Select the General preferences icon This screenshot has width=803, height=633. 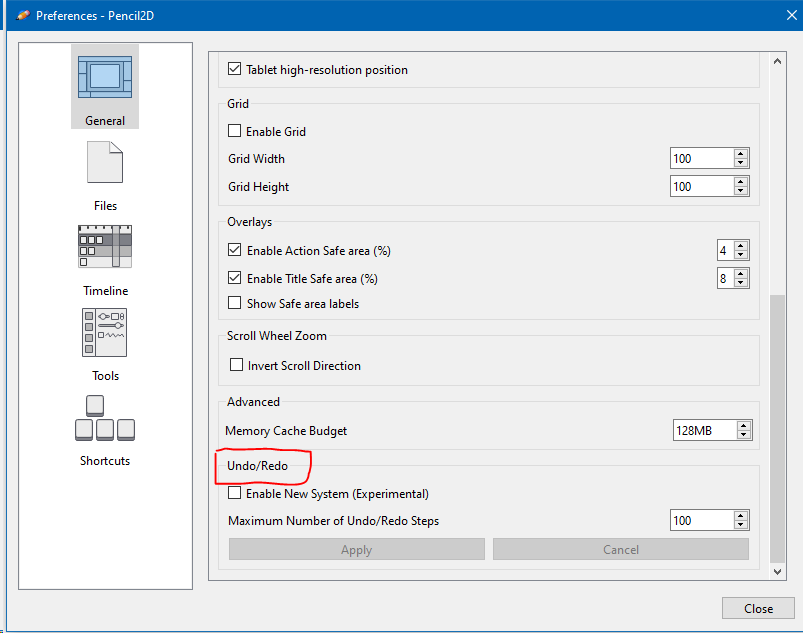pyautogui.click(x=105, y=77)
